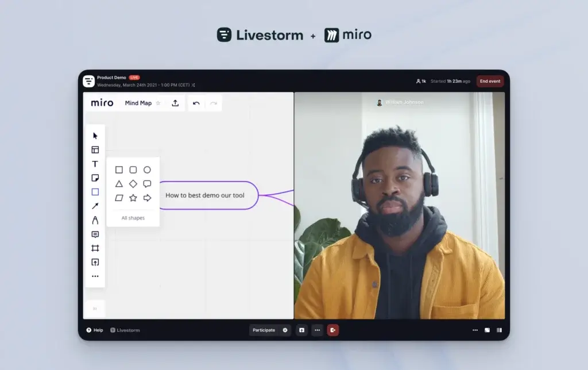The height and width of the screenshot is (370, 588).
Task: Choose the speech bubble shape
Action: point(147,184)
